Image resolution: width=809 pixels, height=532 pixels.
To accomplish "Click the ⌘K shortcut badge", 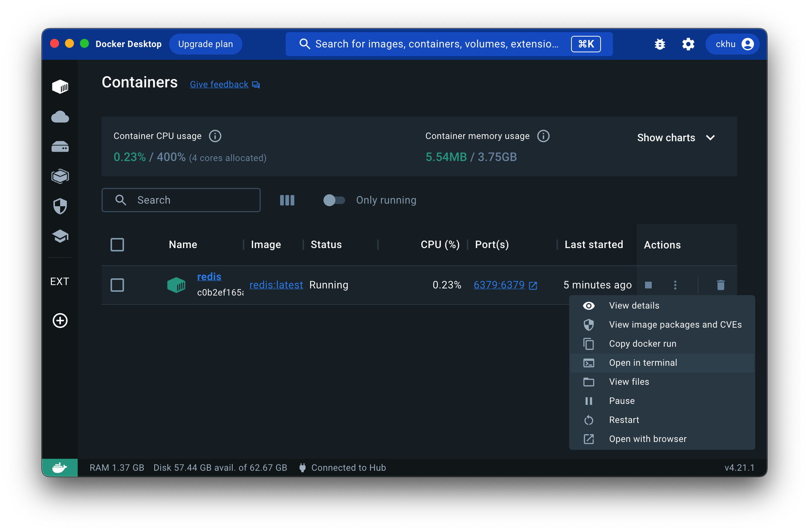I will click(586, 44).
